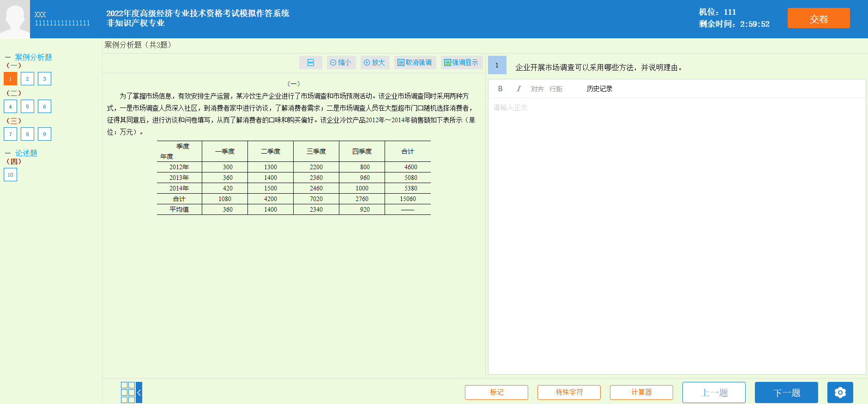Click the 放大 zoom in button
The image size is (868, 404).
[x=374, y=63]
